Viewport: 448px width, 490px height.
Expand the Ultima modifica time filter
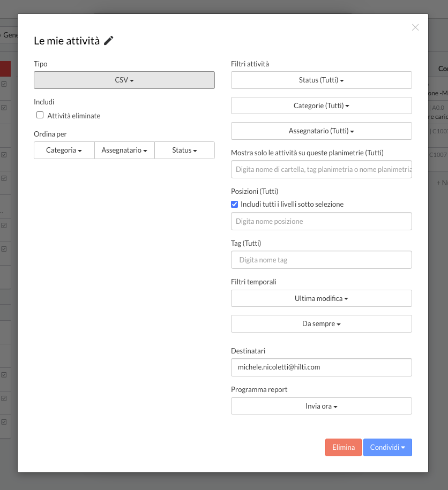coord(321,298)
